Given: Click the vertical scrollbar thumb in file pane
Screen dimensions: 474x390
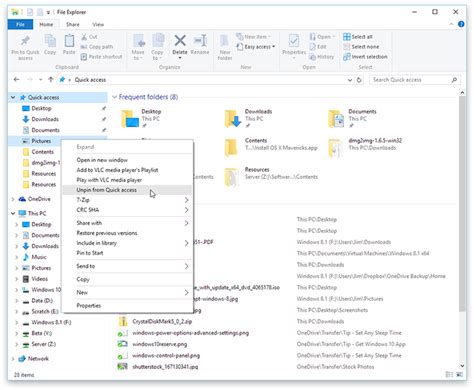Looking at the screenshot, I should [x=462, y=204].
